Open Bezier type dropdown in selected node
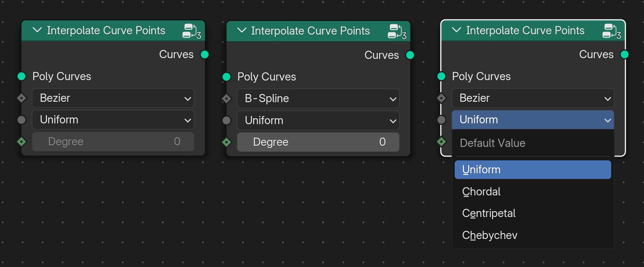 [x=533, y=98]
